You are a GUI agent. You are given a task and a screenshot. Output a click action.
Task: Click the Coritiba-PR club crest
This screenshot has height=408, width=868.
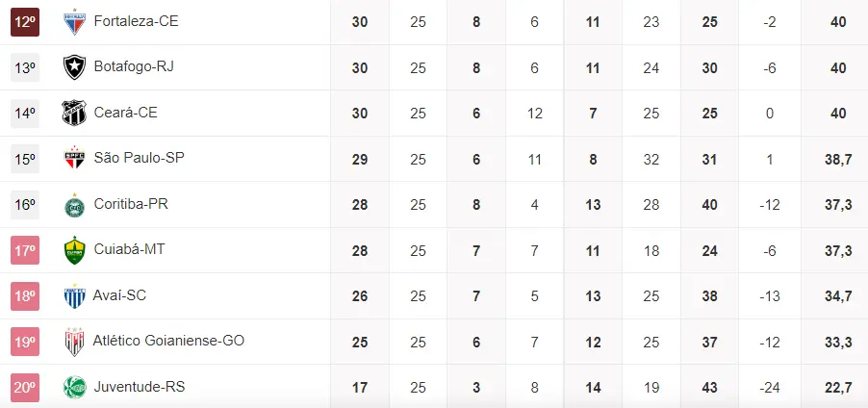[74, 204]
